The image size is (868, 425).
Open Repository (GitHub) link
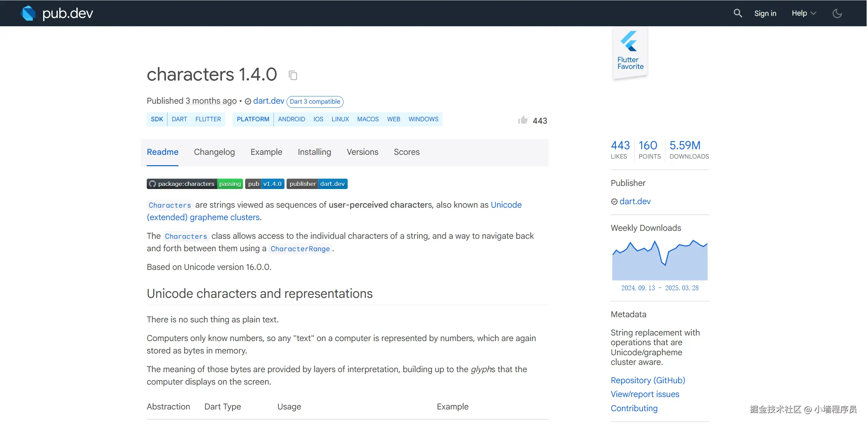[x=648, y=381]
